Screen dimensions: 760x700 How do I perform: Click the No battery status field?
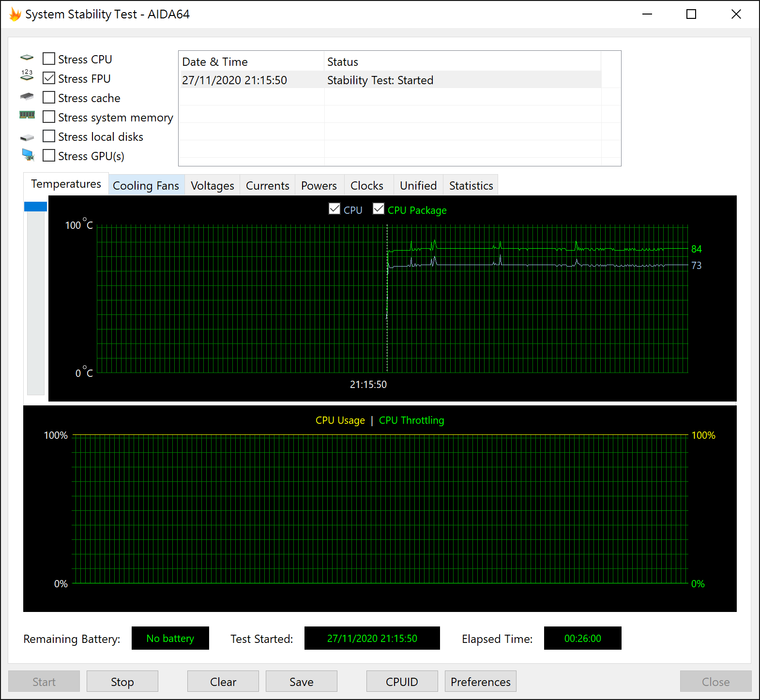pos(170,638)
